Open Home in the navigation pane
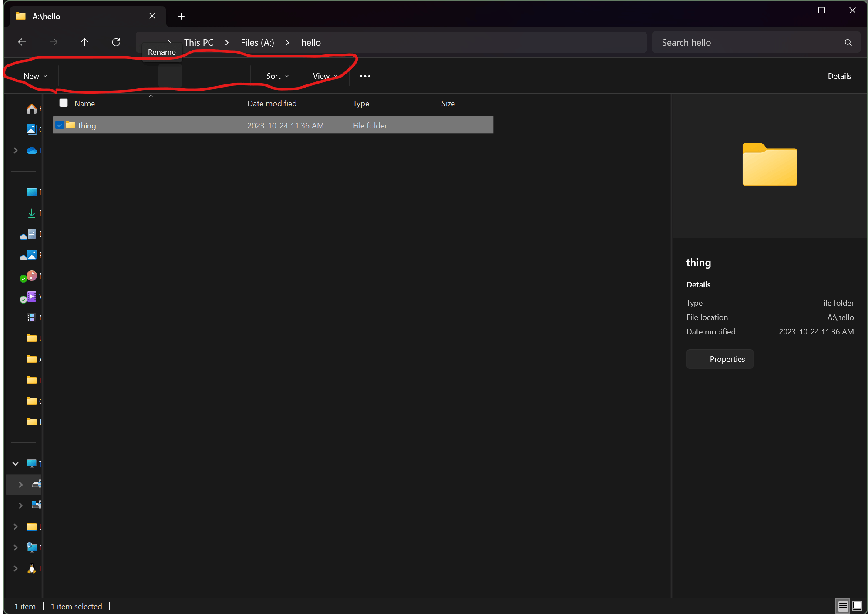868x614 pixels. 32,108
